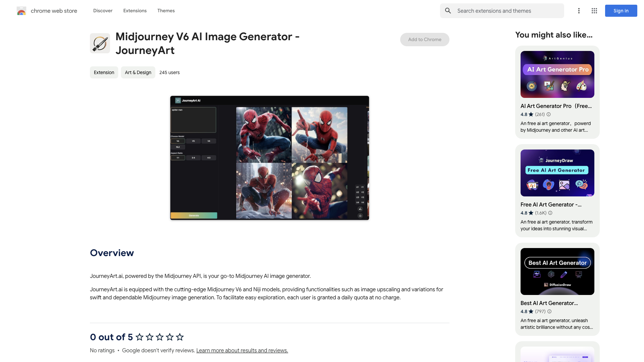Click the Sign in button

tap(621, 11)
